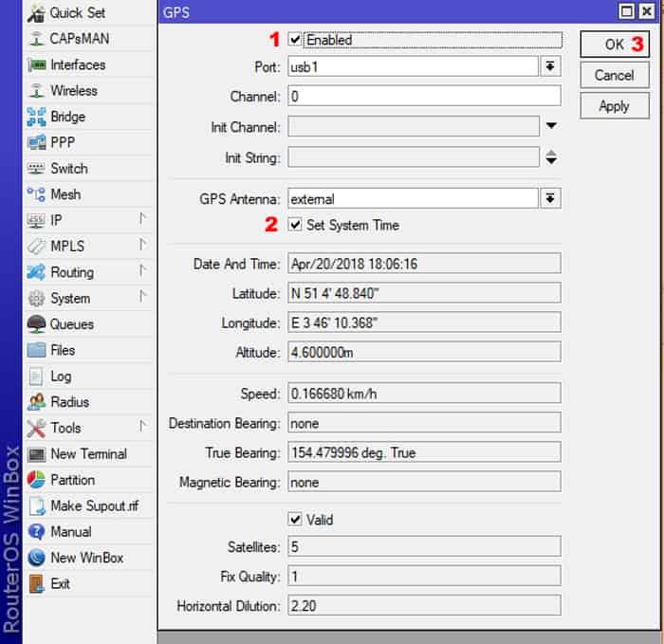Click the Mesh icon

[x=36, y=194]
